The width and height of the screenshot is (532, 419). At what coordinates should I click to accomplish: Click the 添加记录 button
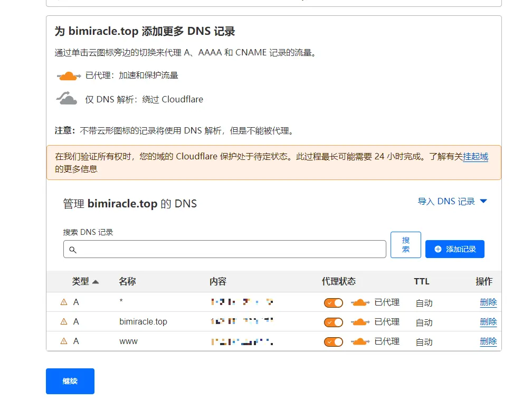(454, 249)
